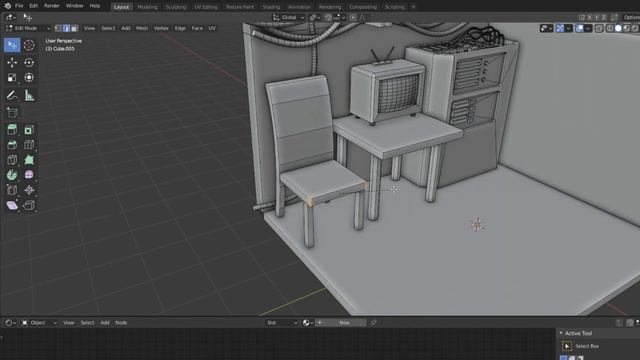
Task: Select the Rotate tool
Action: [29, 62]
